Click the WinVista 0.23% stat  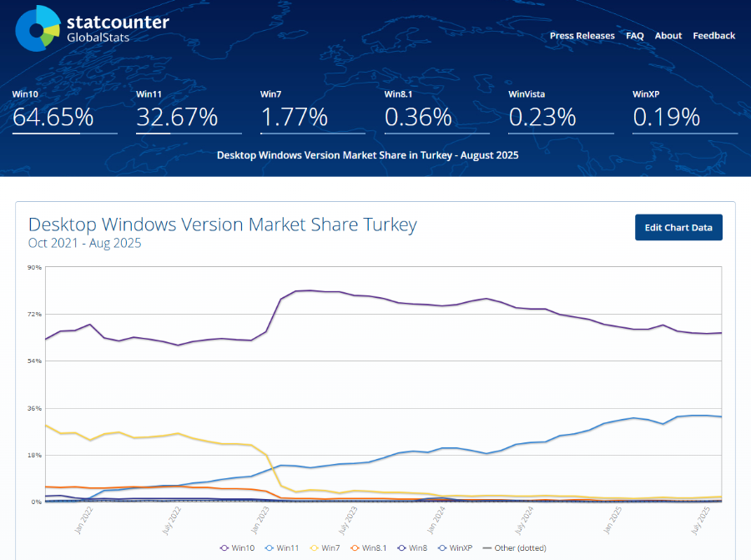click(x=561, y=112)
